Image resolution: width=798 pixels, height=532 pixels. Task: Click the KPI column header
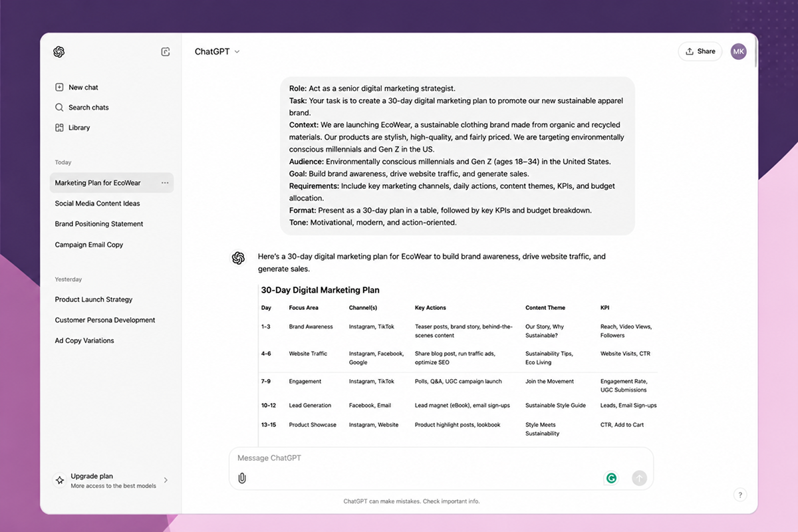pyautogui.click(x=604, y=308)
